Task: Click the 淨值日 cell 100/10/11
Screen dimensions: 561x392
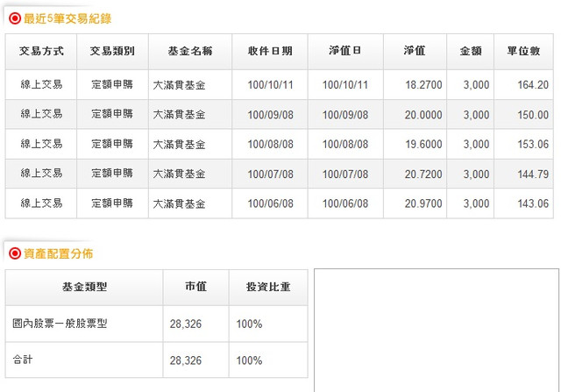Action: [345, 85]
